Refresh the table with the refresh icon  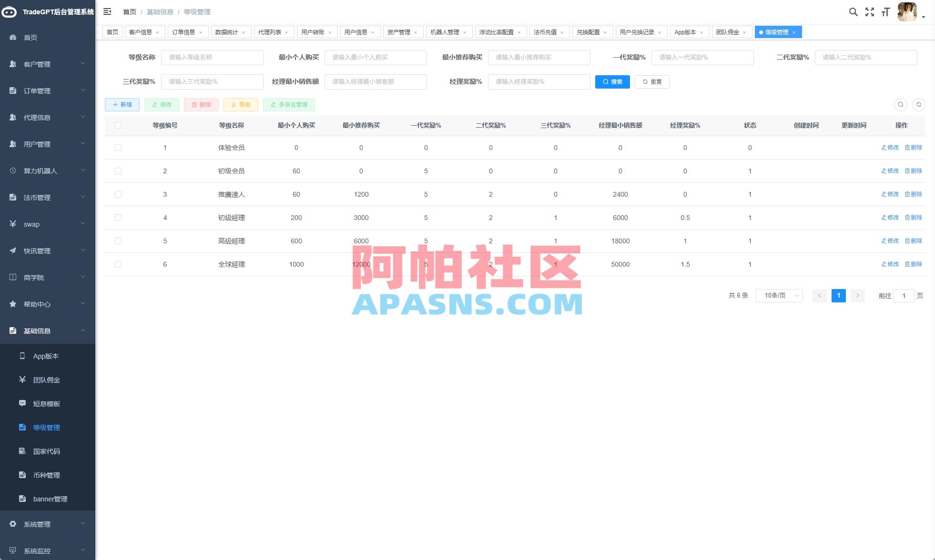point(919,104)
